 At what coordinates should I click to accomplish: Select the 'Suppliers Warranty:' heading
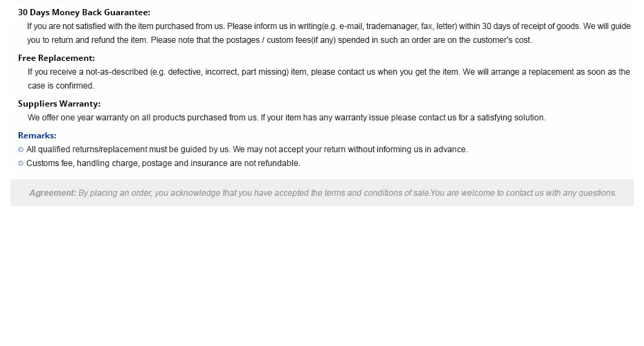(59, 103)
